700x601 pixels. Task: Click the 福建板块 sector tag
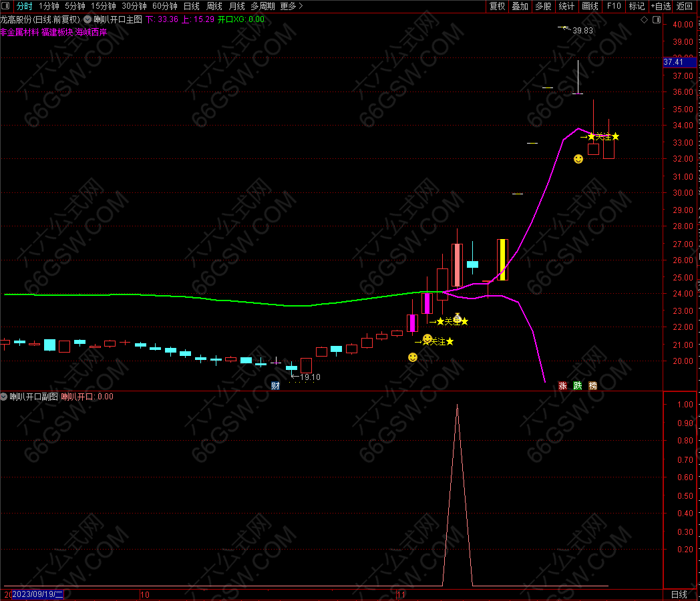point(57,32)
